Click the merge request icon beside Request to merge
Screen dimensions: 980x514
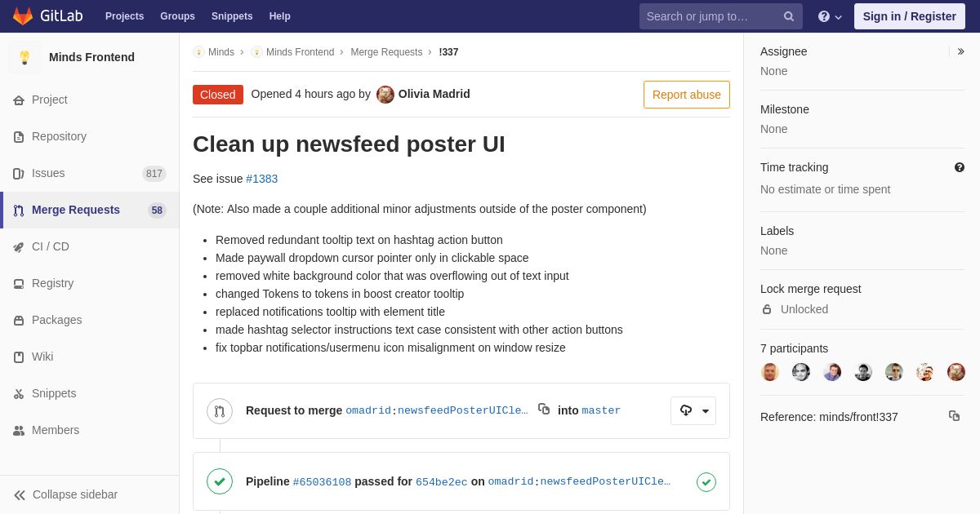point(220,411)
